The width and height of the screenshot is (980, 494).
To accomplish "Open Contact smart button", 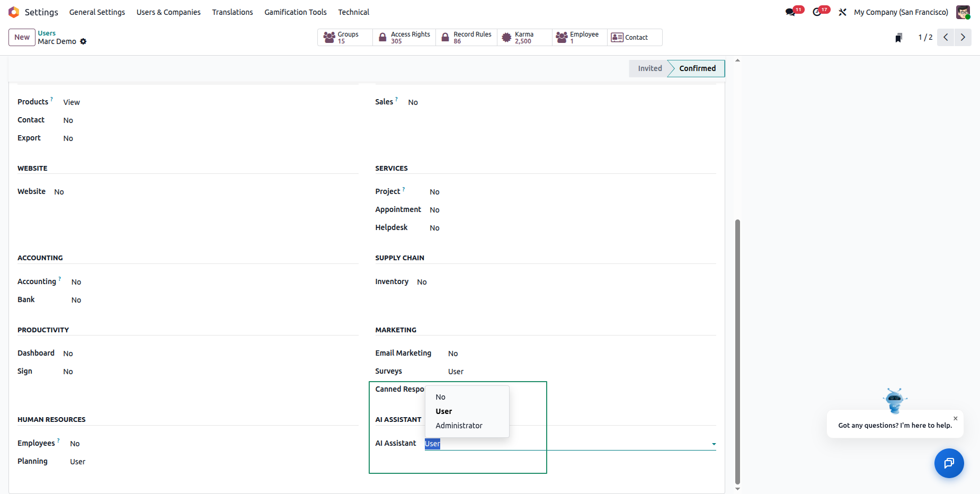I will point(635,37).
